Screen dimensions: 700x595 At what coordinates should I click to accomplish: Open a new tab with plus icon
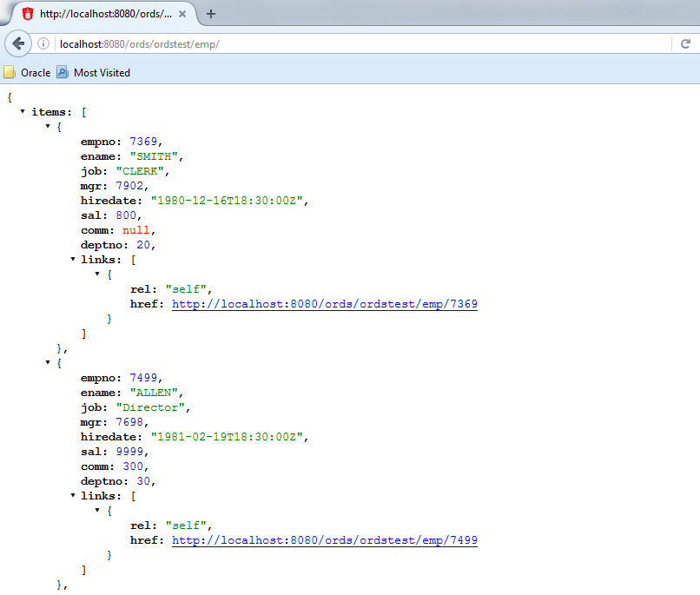[x=211, y=14]
